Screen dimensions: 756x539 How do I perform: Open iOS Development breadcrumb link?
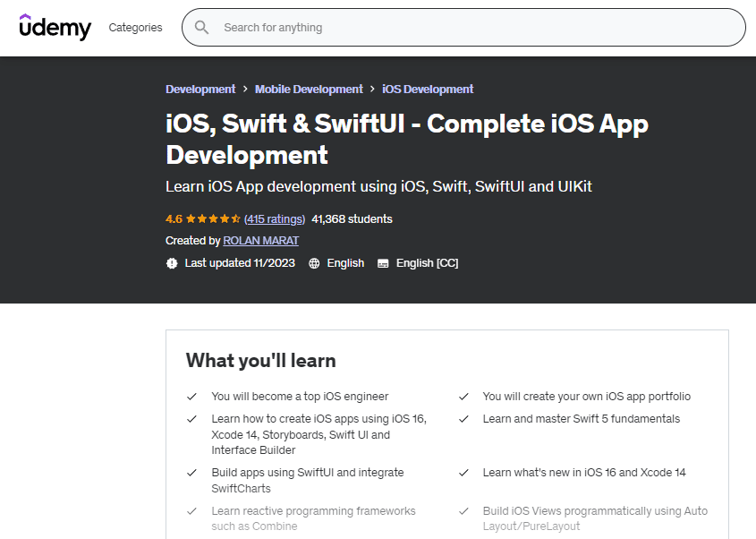click(x=428, y=90)
